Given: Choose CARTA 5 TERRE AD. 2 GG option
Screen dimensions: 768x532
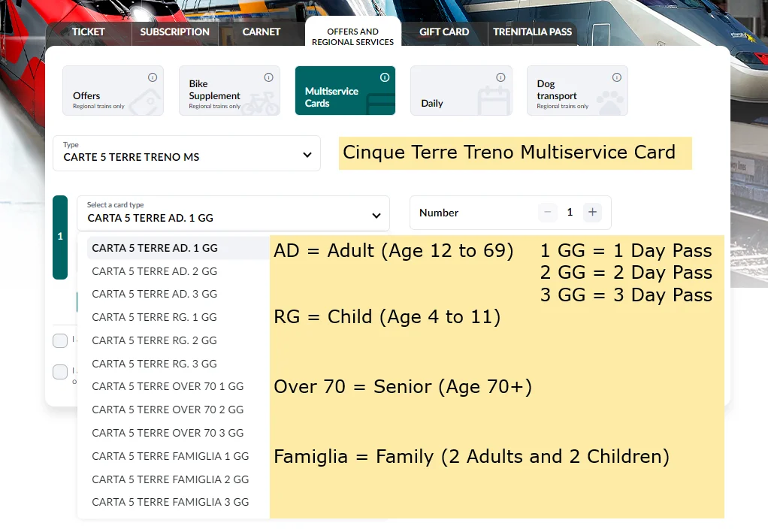Looking at the screenshot, I should pyautogui.click(x=154, y=271).
